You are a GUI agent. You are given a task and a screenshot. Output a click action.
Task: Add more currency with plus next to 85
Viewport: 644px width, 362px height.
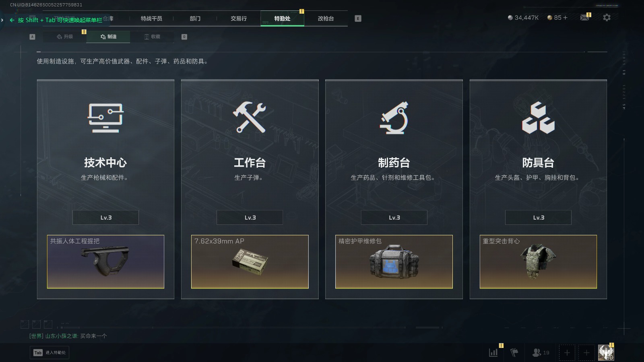[x=565, y=18]
